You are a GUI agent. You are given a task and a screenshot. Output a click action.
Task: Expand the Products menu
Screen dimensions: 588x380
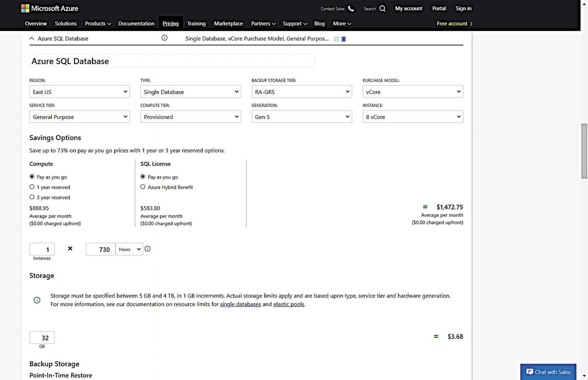[x=98, y=23]
